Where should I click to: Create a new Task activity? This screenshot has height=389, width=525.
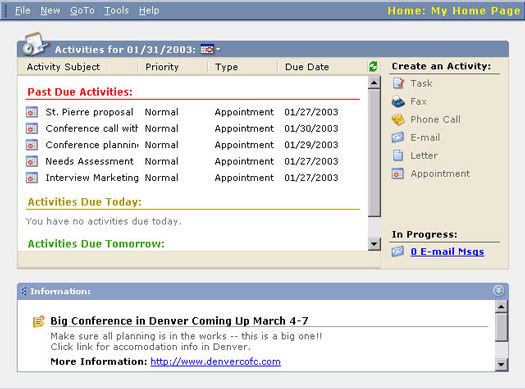tap(421, 83)
